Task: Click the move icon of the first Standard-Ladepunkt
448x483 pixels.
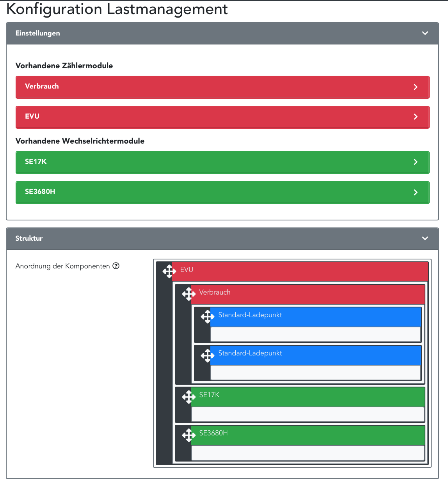Action: tap(208, 316)
